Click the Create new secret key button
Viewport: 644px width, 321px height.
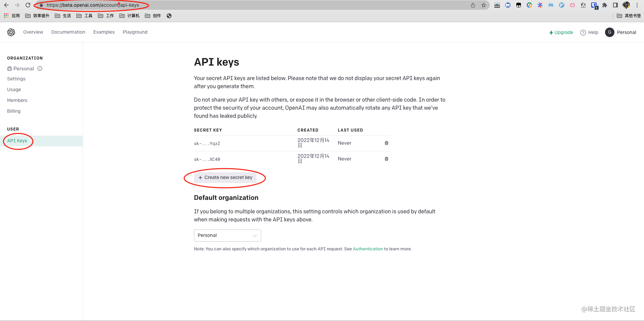click(225, 177)
